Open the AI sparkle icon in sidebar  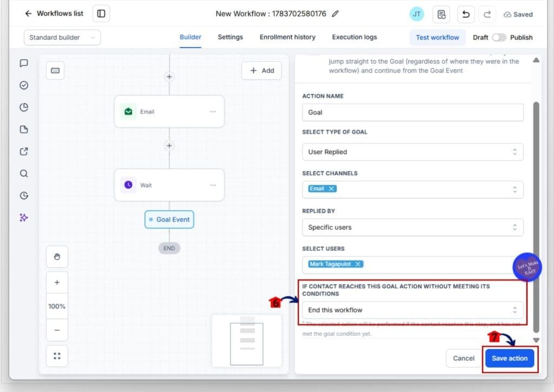(24, 217)
